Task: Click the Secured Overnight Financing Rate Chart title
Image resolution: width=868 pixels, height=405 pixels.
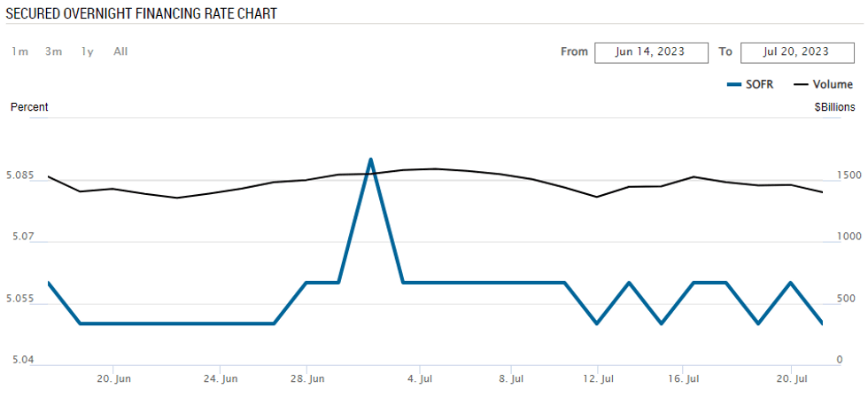Action: click(x=142, y=13)
